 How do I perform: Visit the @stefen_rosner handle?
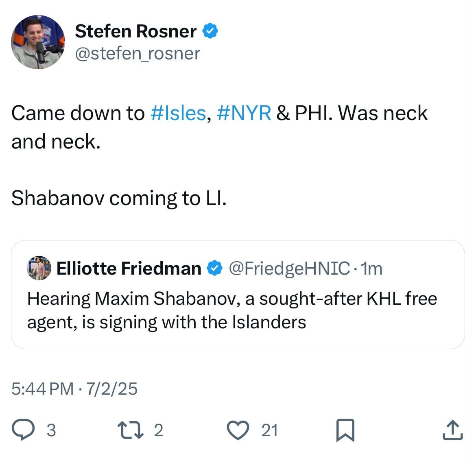pos(138,53)
